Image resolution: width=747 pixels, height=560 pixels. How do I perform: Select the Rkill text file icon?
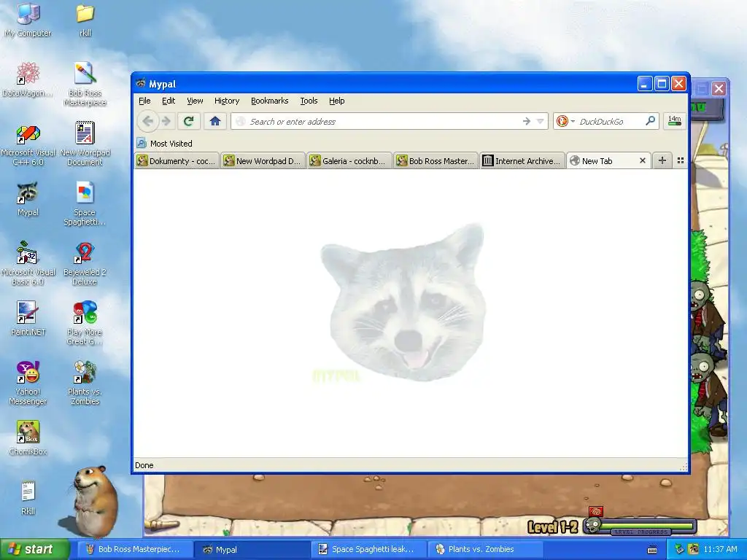coord(28,498)
